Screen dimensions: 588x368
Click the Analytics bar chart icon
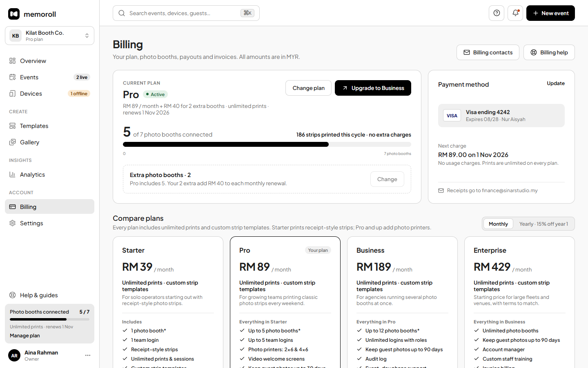pos(13,175)
